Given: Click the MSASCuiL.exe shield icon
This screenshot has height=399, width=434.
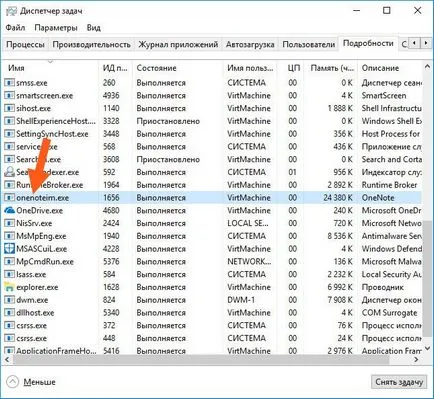Looking at the screenshot, I should tap(9, 249).
